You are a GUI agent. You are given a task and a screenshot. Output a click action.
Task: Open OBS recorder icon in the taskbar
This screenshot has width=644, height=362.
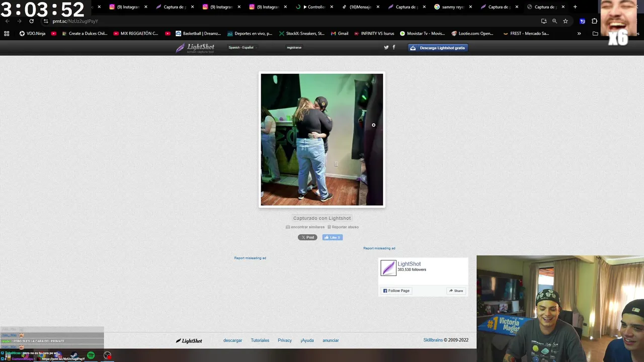(107, 355)
